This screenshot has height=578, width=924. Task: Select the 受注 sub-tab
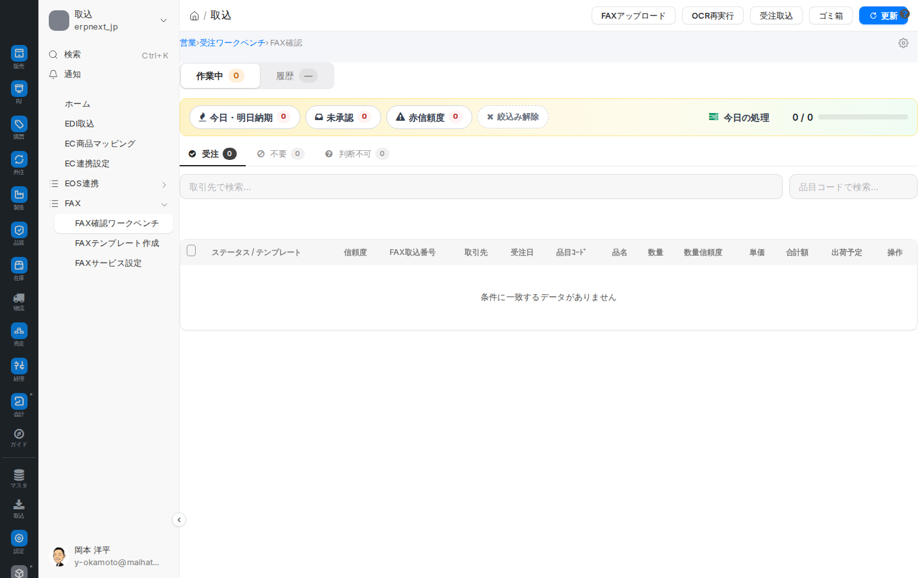[212, 154]
